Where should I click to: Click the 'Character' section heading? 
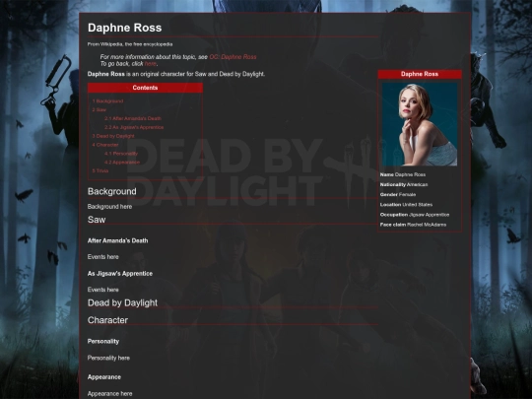click(108, 320)
